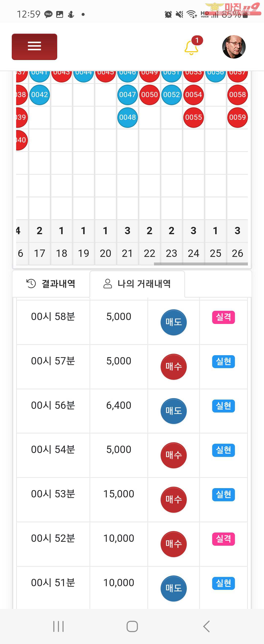Open the user profile avatar
Viewport: 264px width, 644px height.
coord(234,47)
